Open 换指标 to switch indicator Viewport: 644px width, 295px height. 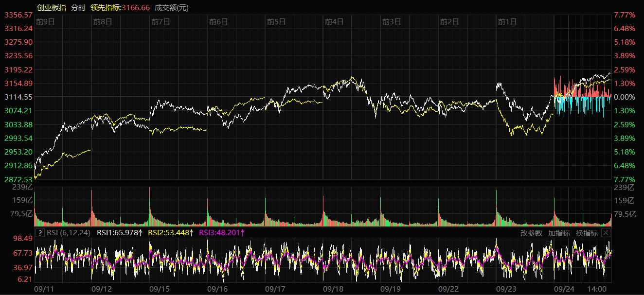point(587,233)
